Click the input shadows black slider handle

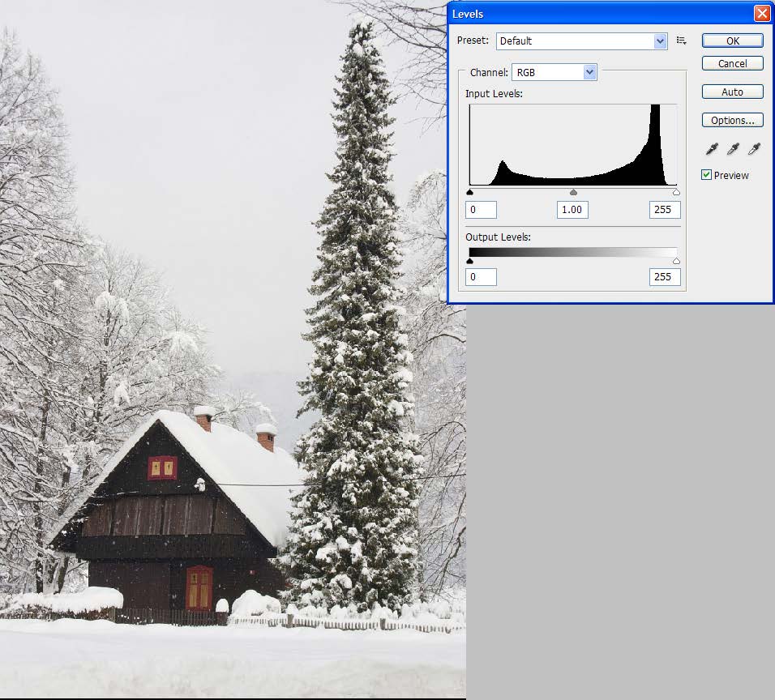point(470,193)
